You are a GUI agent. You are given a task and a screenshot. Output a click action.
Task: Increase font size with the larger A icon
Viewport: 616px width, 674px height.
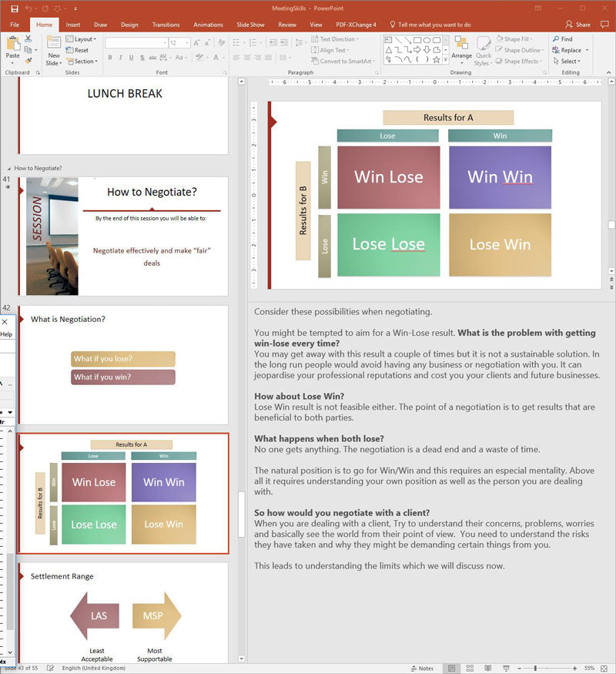pos(196,43)
